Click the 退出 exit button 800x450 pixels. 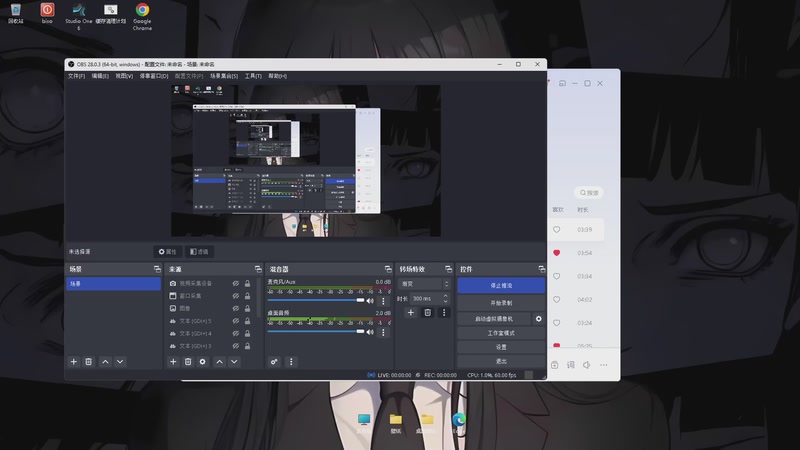point(501,361)
